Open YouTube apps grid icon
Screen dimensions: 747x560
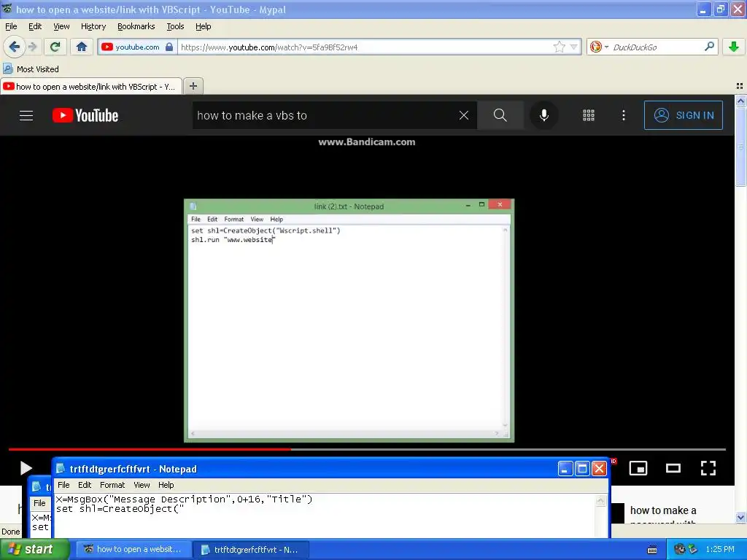tap(589, 115)
